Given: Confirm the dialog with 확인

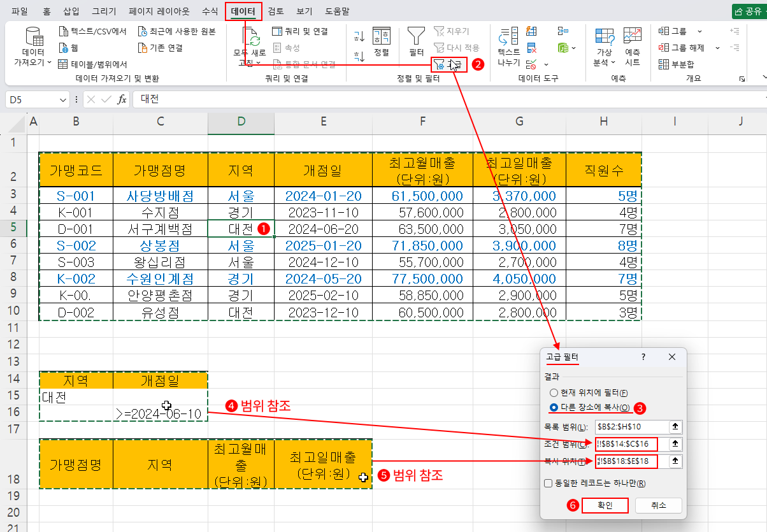Looking at the screenshot, I should coord(605,505).
